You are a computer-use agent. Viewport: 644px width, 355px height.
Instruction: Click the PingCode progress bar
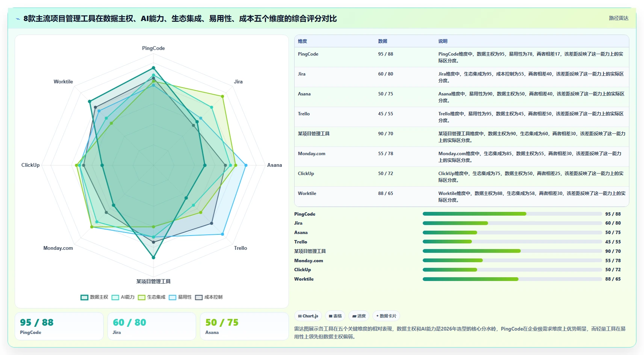pos(512,214)
